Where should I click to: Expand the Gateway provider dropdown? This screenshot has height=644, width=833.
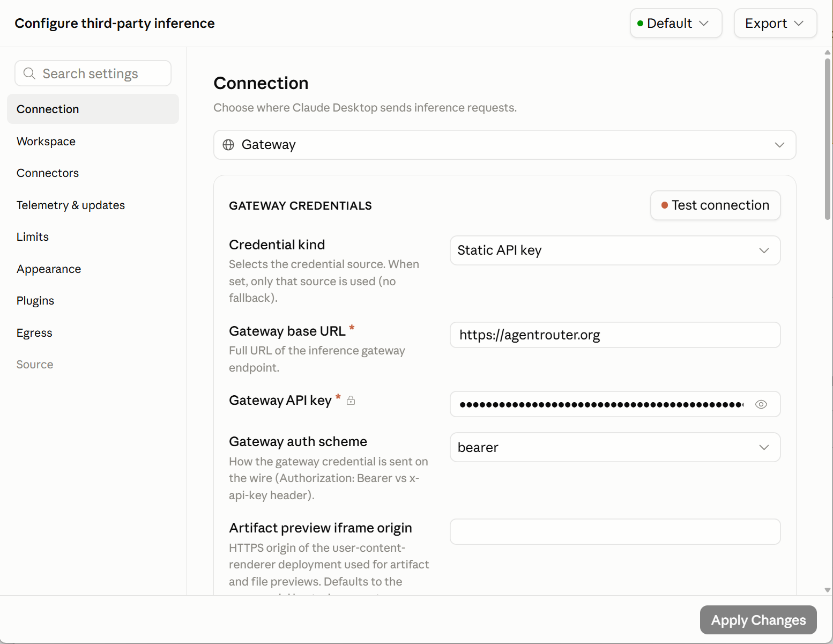coord(504,145)
